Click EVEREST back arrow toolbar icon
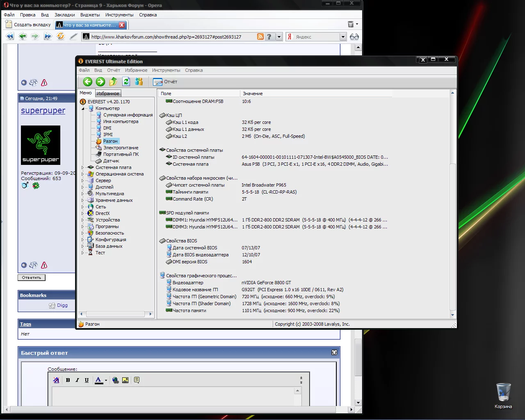The width and height of the screenshot is (525, 420). point(88,82)
